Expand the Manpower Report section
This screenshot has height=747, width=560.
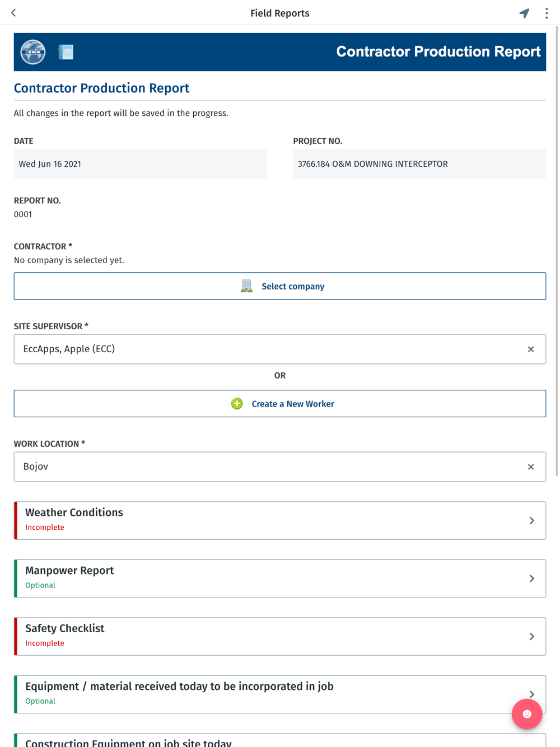click(x=280, y=578)
